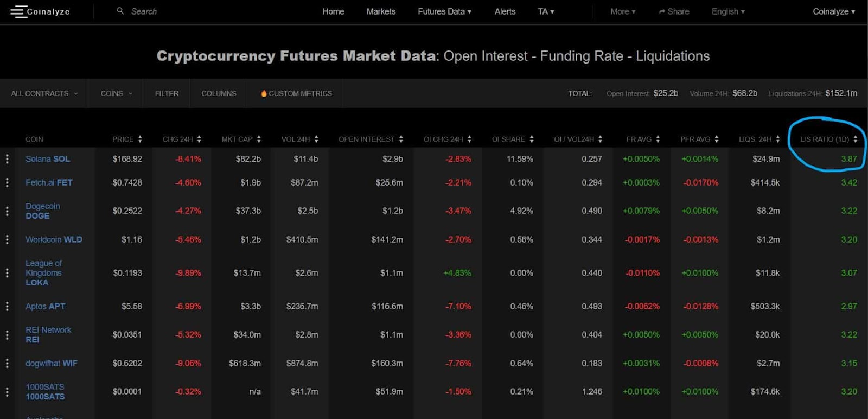Focus the Search input field
The height and width of the screenshot is (419, 868).
(144, 11)
